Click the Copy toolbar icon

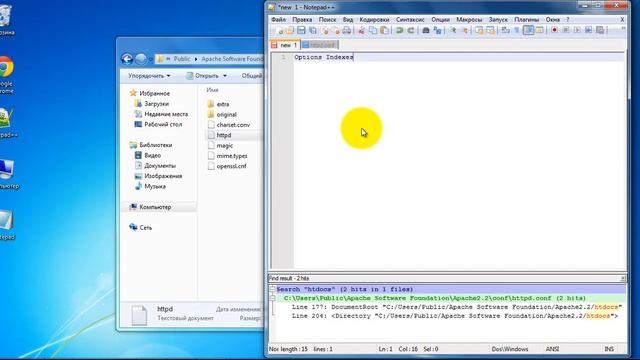click(x=373, y=30)
